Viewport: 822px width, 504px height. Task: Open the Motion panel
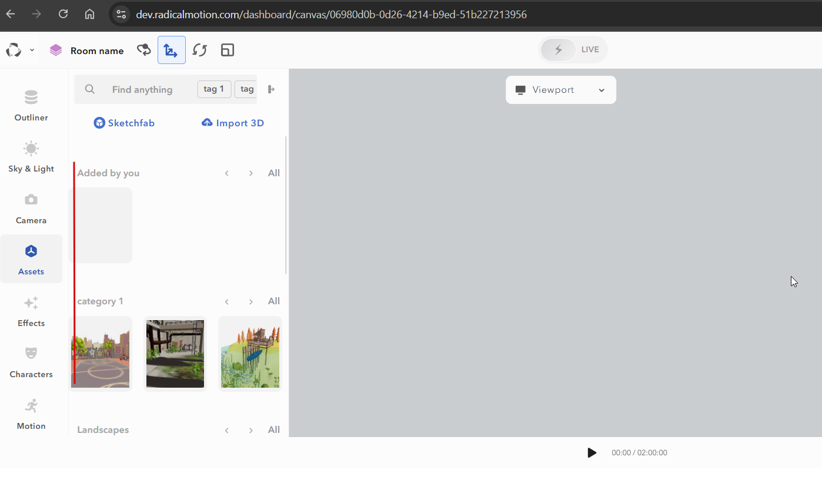(31, 414)
